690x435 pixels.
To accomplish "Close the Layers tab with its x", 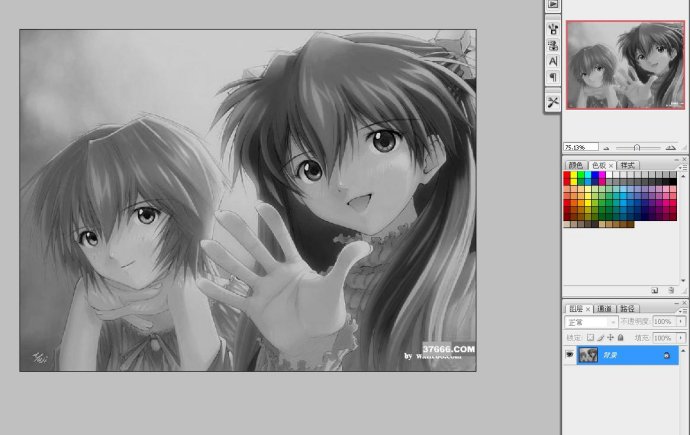I will click(588, 310).
